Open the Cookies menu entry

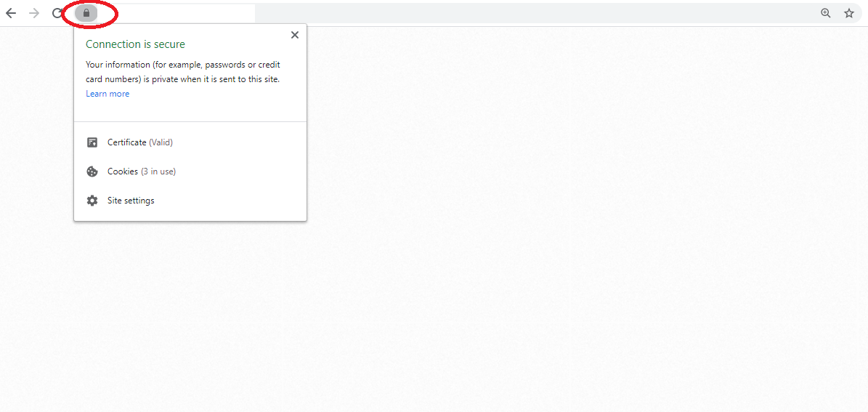[x=123, y=171]
